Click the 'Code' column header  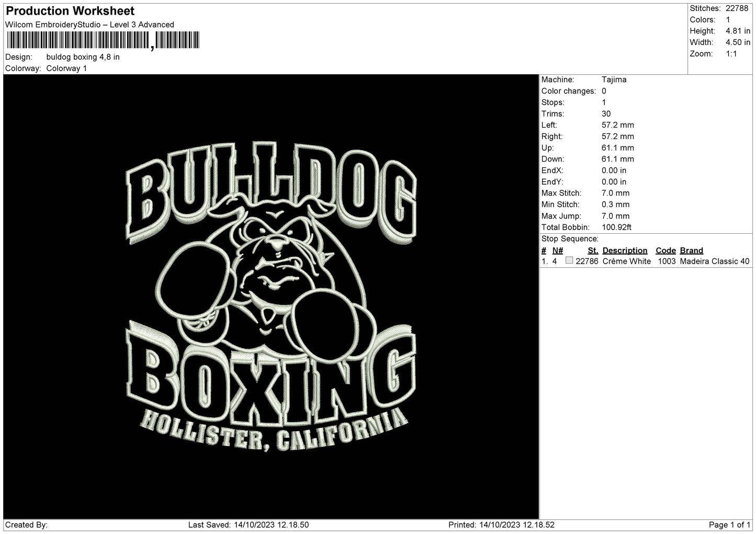665,251
